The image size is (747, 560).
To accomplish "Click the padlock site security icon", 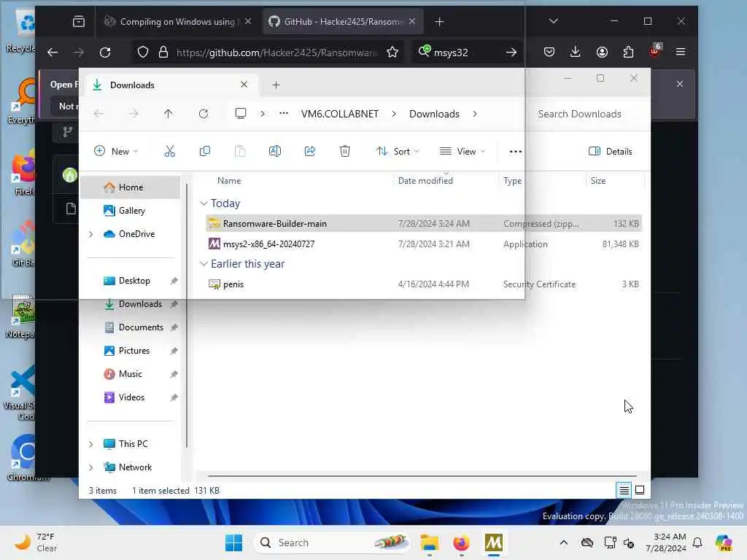I will tap(163, 52).
